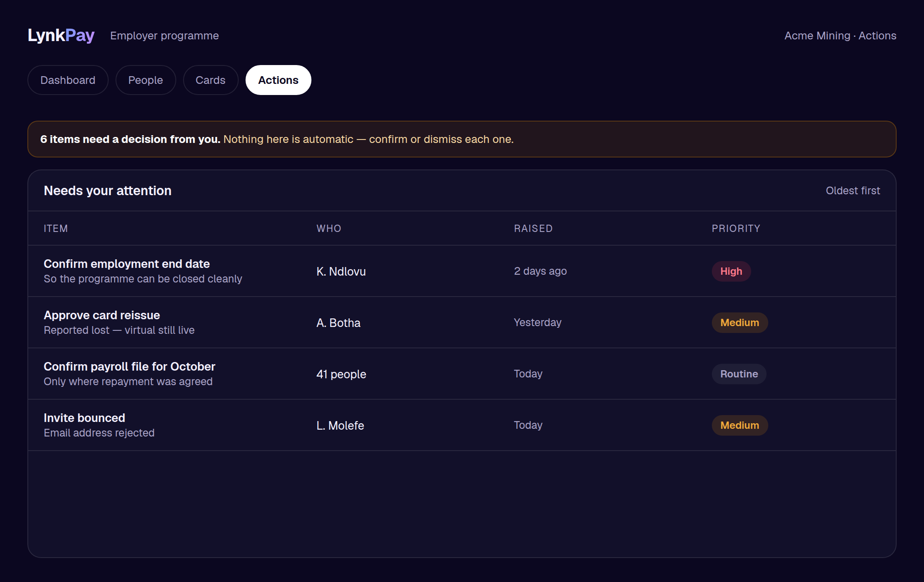
Task: Select the Actions tab
Action: (278, 80)
